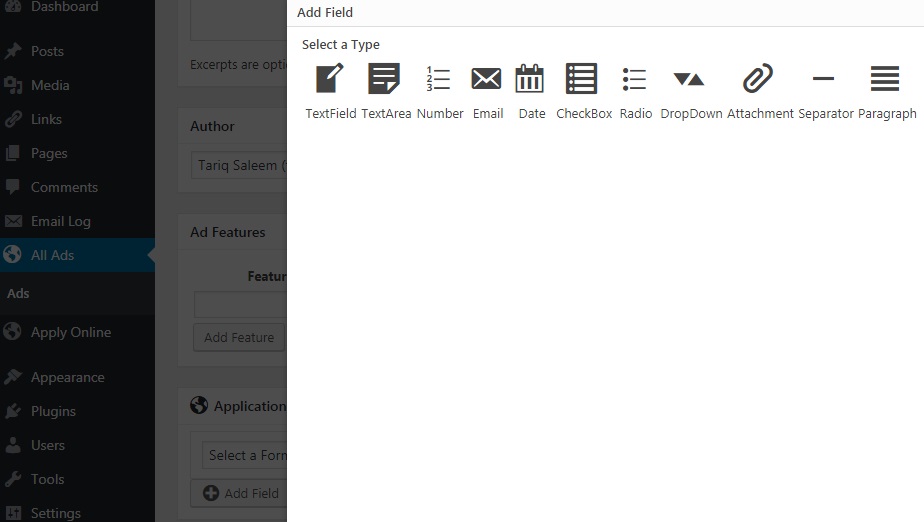Click the Add Feature button
924x522 pixels.
(x=239, y=337)
